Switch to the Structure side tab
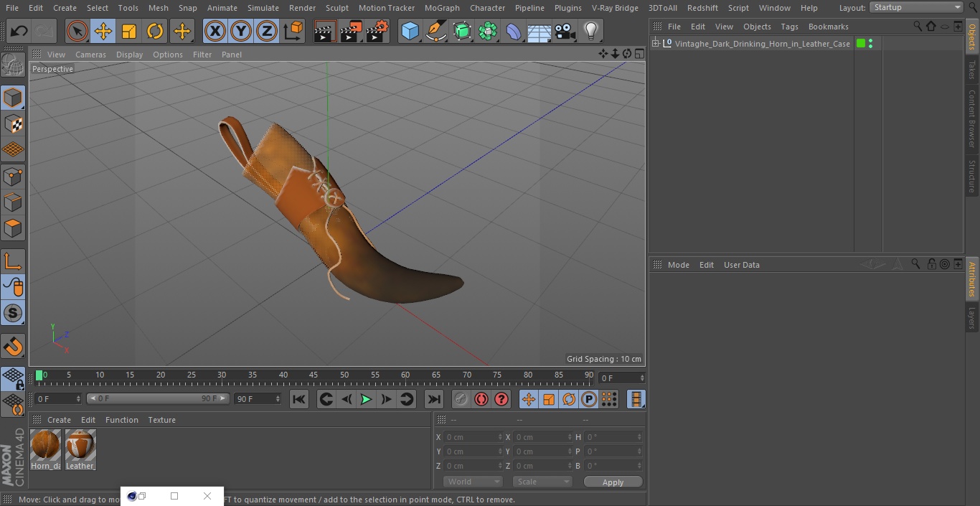Viewport: 980px width, 506px height. pos(972,177)
